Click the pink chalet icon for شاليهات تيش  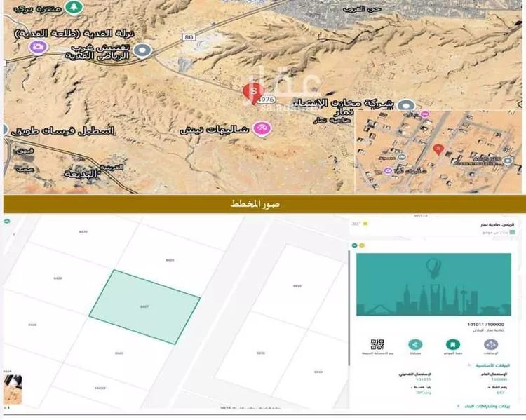(x=262, y=128)
